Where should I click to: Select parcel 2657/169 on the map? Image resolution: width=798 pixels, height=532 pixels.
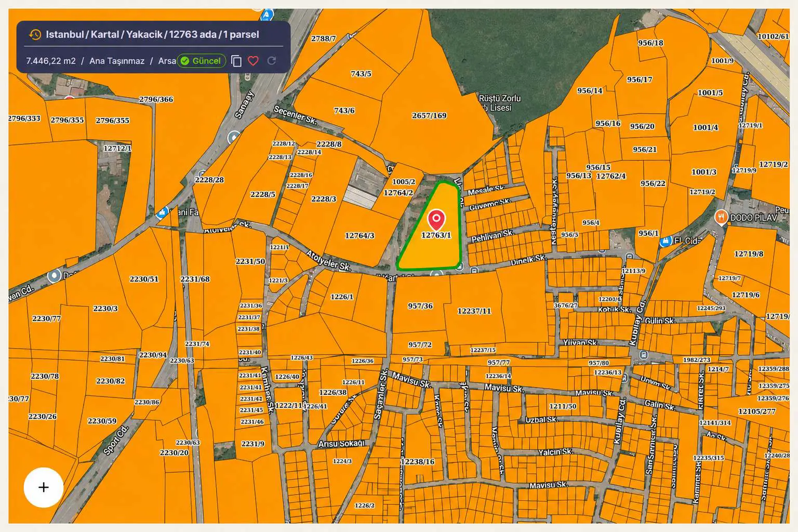point(429,115)
